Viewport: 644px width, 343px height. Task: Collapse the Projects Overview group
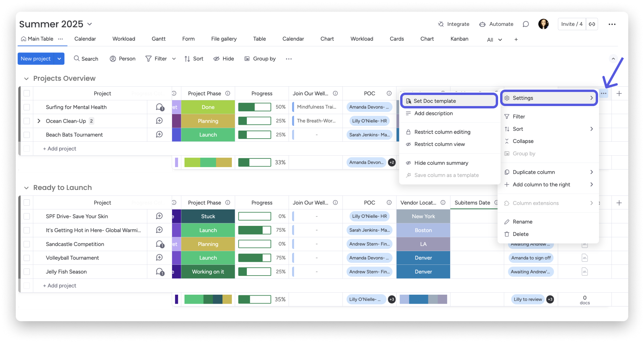pos(26,79)
